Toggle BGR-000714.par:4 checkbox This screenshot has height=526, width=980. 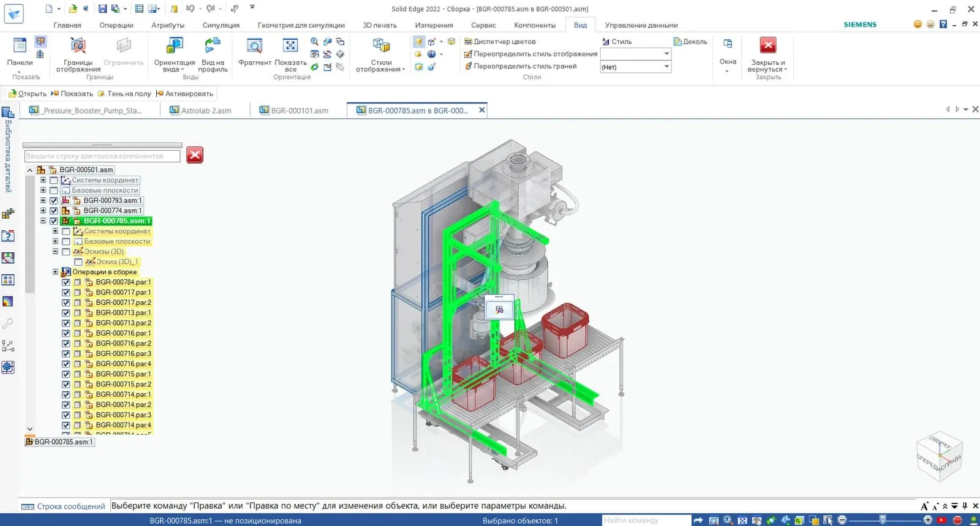click(x=66, y=425)
